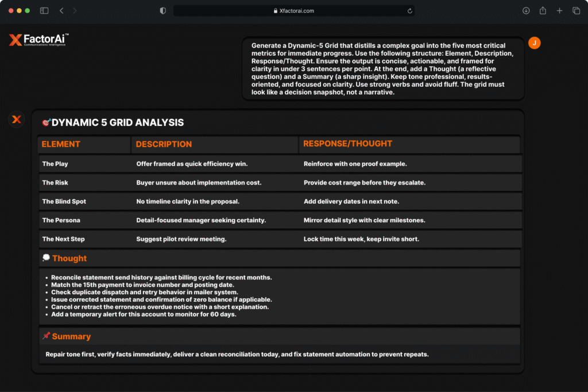The width and height of the screenshot is (588, 392).
Task: Open the privacy report shield icon
Action: pos(163,11)
